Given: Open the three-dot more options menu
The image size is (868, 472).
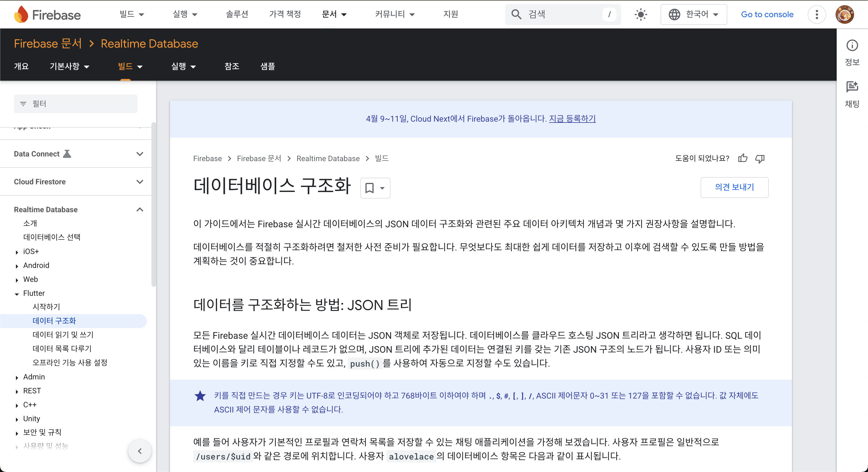Looking at the screenshot, I should point(817,15).
